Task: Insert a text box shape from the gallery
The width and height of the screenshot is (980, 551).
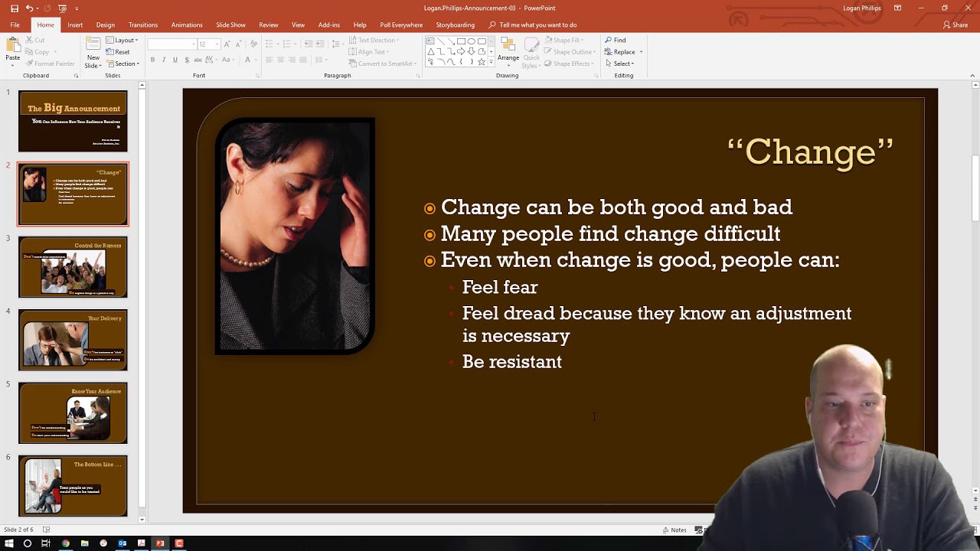Action: pyautogui.click(x=430, y=41)
